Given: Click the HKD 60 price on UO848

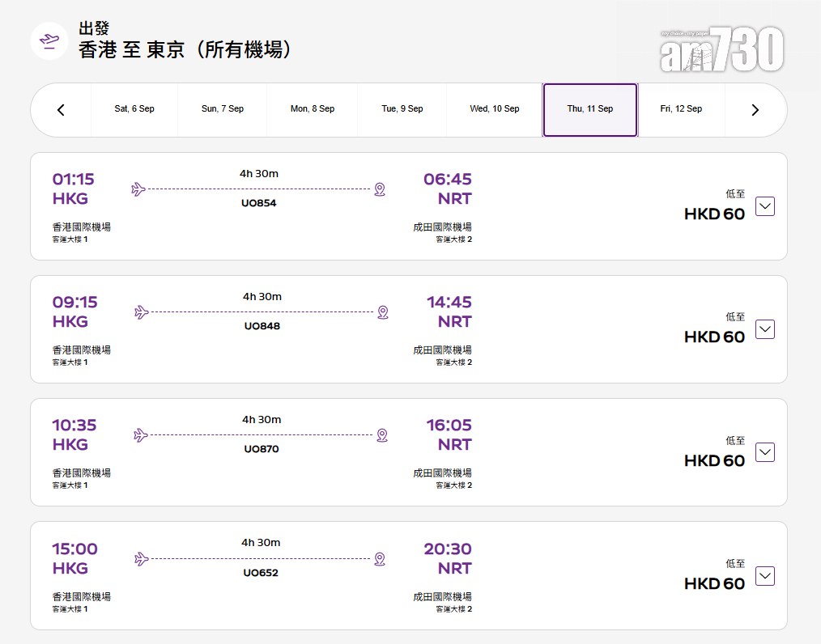Looking at the screenshot, I should [714, 337].
